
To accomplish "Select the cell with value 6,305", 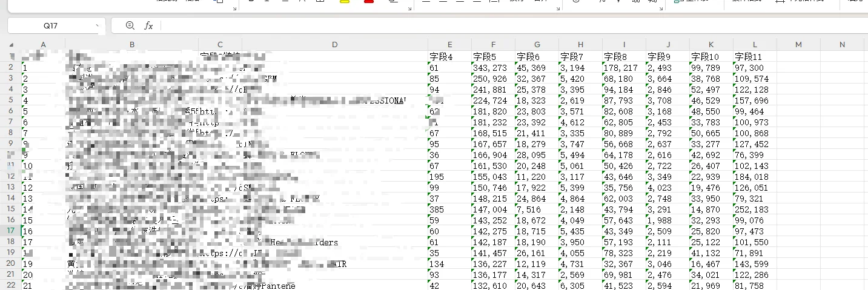I will tap(580, 285).
